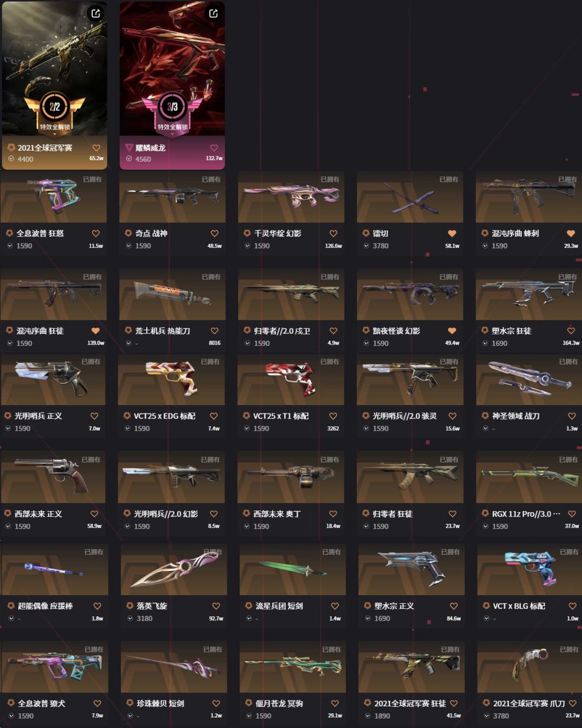
Task: Select the 全息波普 狂怒 weapon thumbnail
Action: tap(54, 197)
